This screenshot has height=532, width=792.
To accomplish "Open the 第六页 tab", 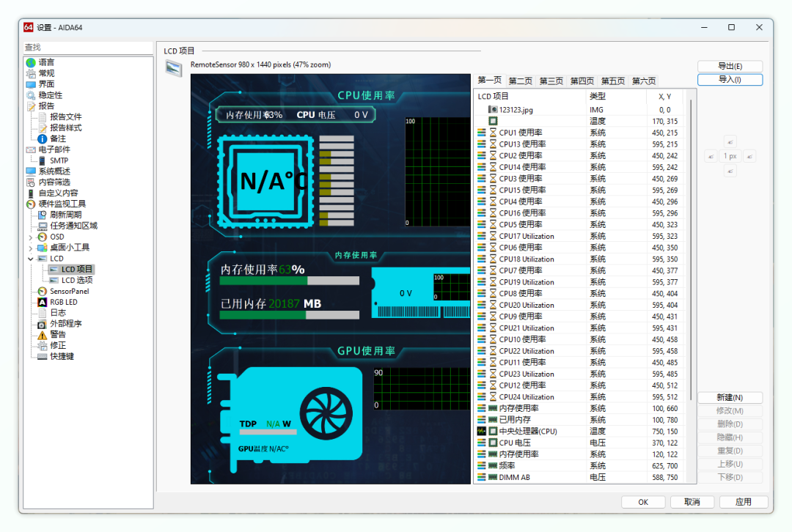I will coord(644,81).
